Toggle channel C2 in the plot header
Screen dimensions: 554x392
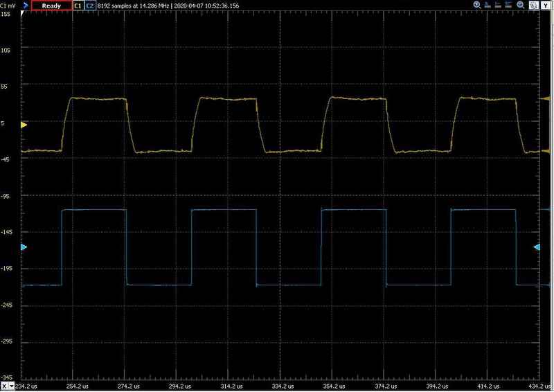(x=90, y=6)
